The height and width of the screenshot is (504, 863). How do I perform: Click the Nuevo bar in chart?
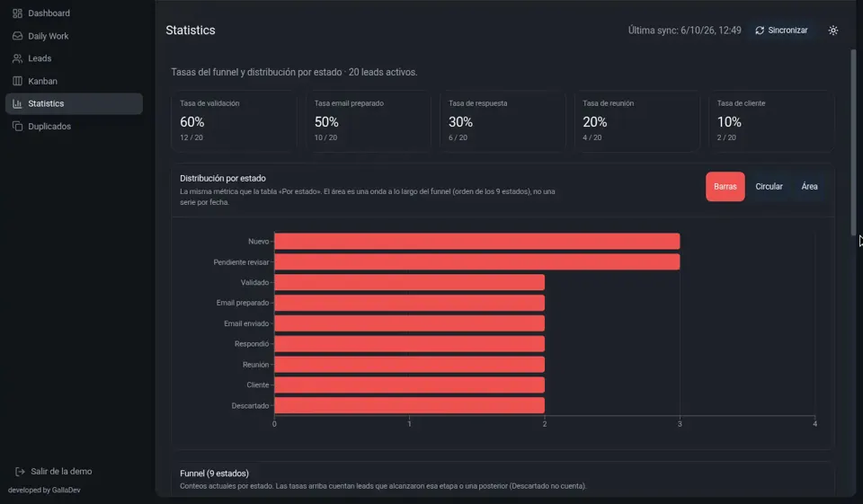click(477, 241)
